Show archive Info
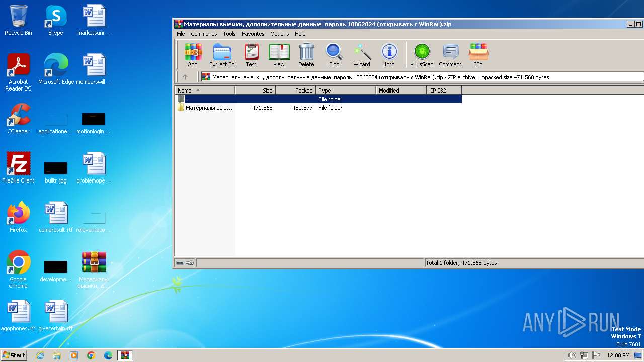The height and width of the screenshot is (362, 644). pos(389,55)
